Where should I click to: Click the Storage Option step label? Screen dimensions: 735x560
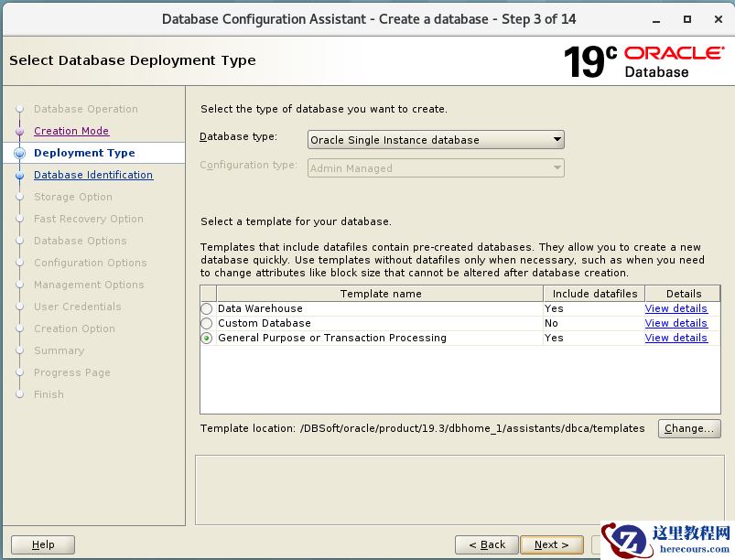click(x=72, y=197)
